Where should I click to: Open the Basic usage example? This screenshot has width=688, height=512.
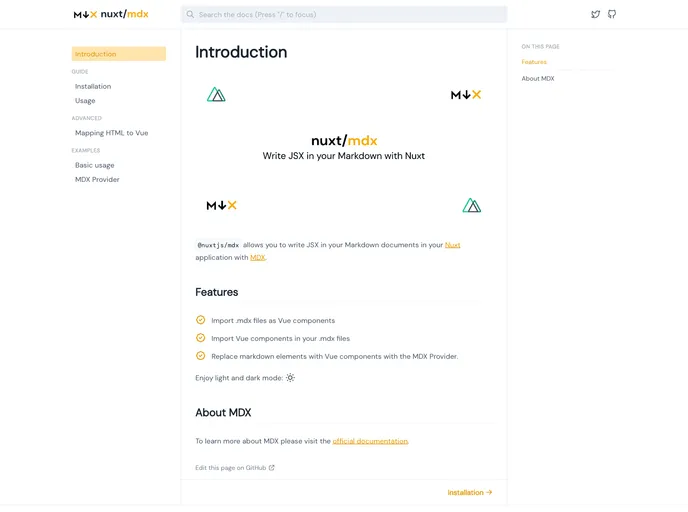95,165
